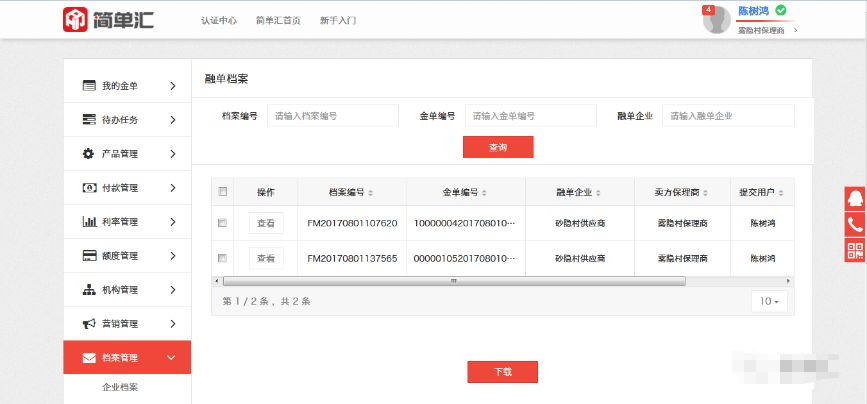867x404 pixels.
Task: Open QQ customer service floating icon
Action: point(855,198)
